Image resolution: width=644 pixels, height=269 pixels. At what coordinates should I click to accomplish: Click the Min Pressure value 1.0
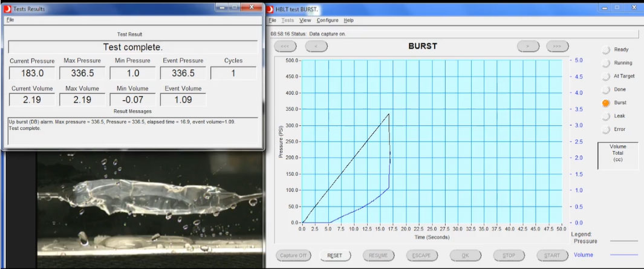tap(132, 73)
